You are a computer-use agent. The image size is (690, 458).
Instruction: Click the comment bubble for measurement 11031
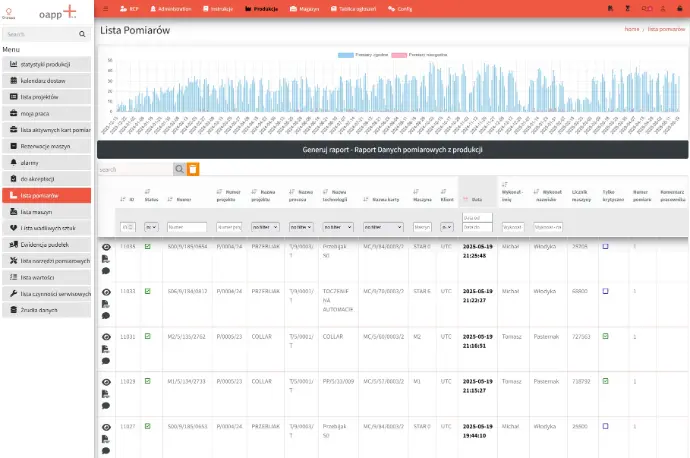(106, 361)
